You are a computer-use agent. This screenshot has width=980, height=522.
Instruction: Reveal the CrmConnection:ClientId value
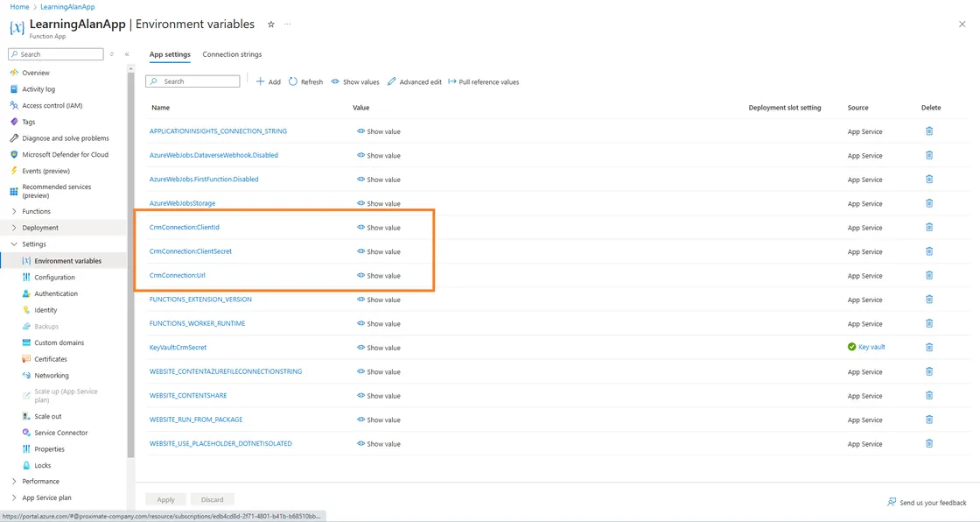click(379, 227)
